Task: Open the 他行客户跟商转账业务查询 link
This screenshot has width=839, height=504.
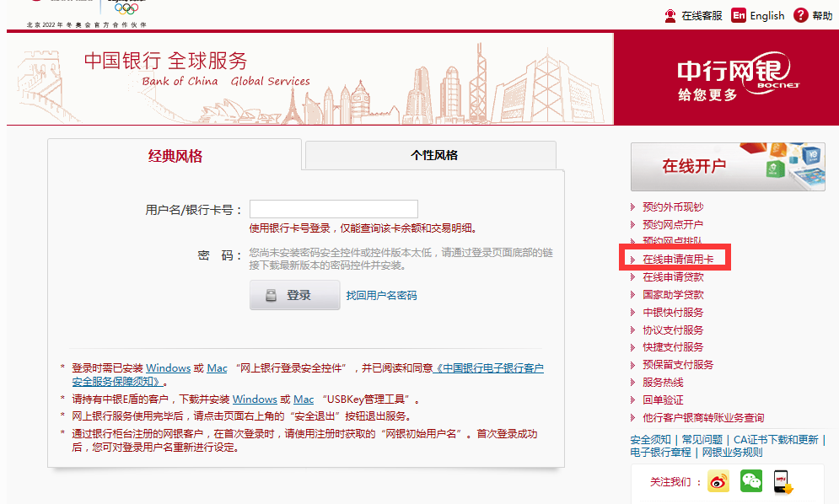Action: tap(702, 418)
